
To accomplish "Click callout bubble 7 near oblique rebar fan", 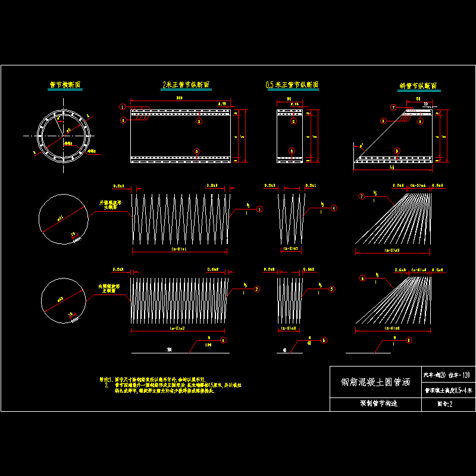I will point(361,196).
